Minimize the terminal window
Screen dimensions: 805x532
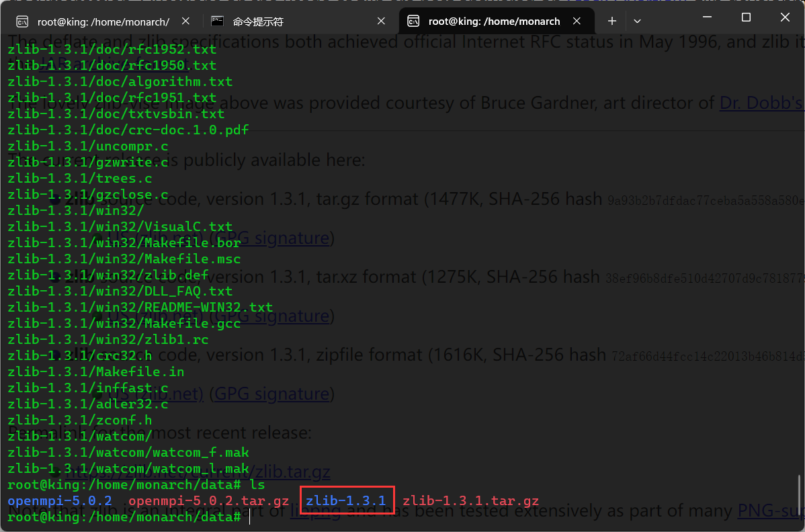coord(707,17)
